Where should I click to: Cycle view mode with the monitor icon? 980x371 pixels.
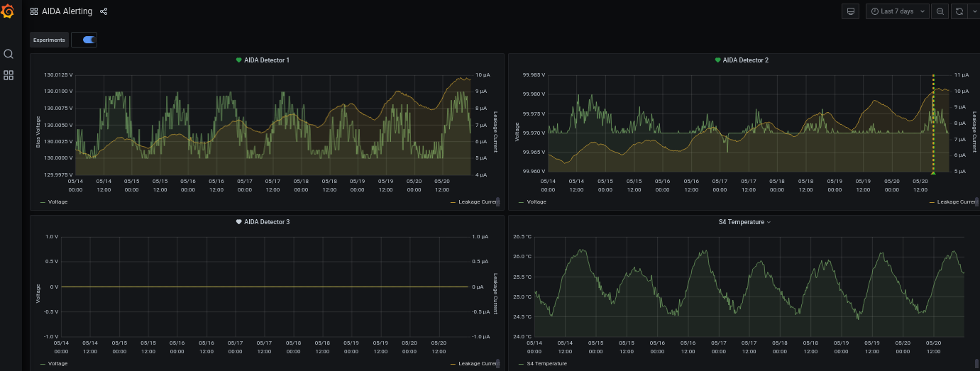click(849, 11)
